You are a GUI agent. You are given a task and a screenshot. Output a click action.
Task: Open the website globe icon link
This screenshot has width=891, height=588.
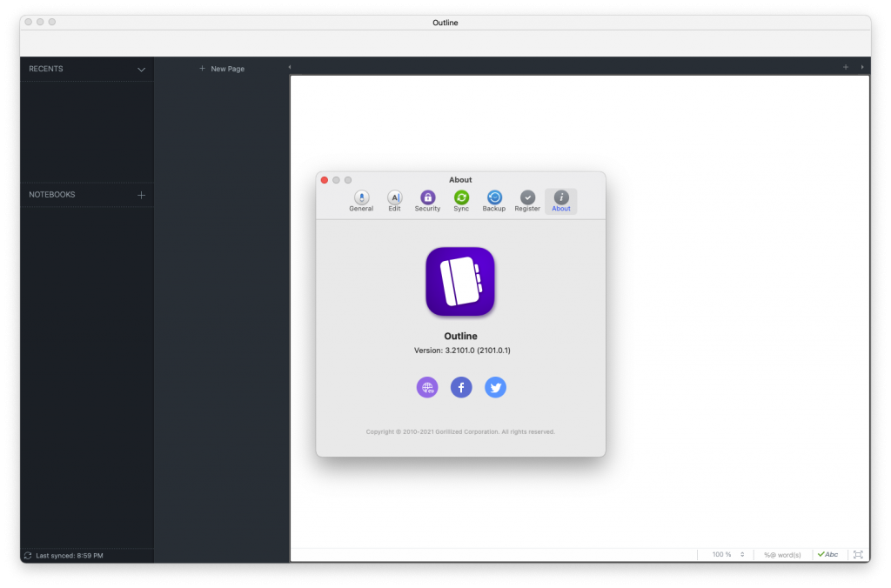[x=427, y=387]
